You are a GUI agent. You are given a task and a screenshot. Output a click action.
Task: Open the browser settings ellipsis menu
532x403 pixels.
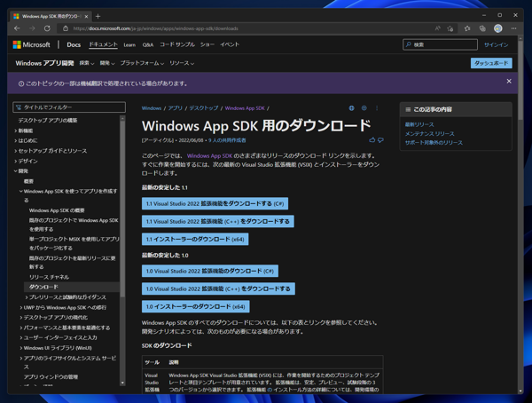tap(513, 28)
